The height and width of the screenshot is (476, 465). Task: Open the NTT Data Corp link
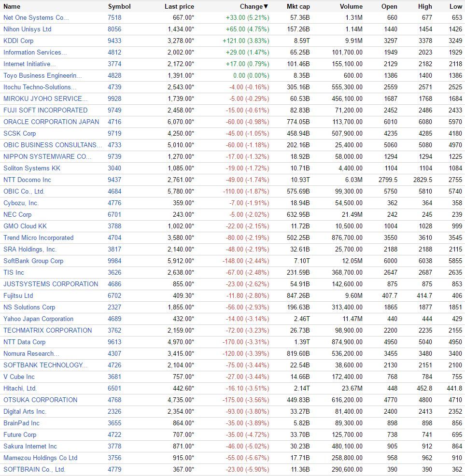point(24,342)
